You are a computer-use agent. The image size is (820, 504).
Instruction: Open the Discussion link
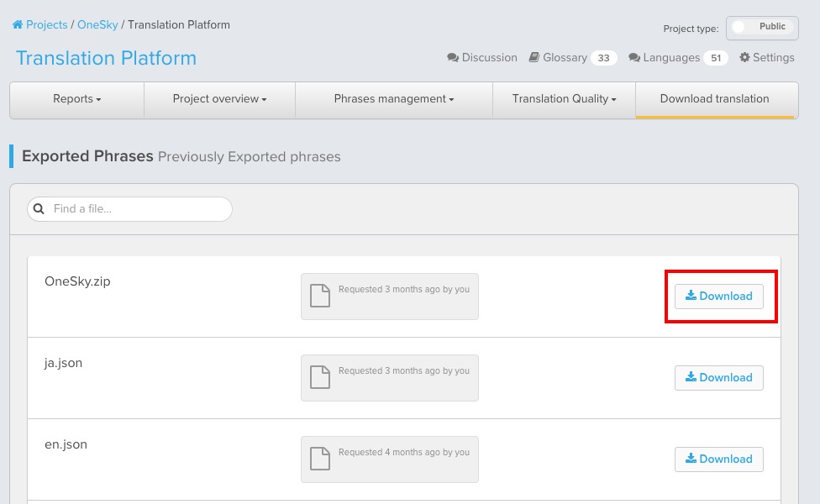(x=482, y=57)
